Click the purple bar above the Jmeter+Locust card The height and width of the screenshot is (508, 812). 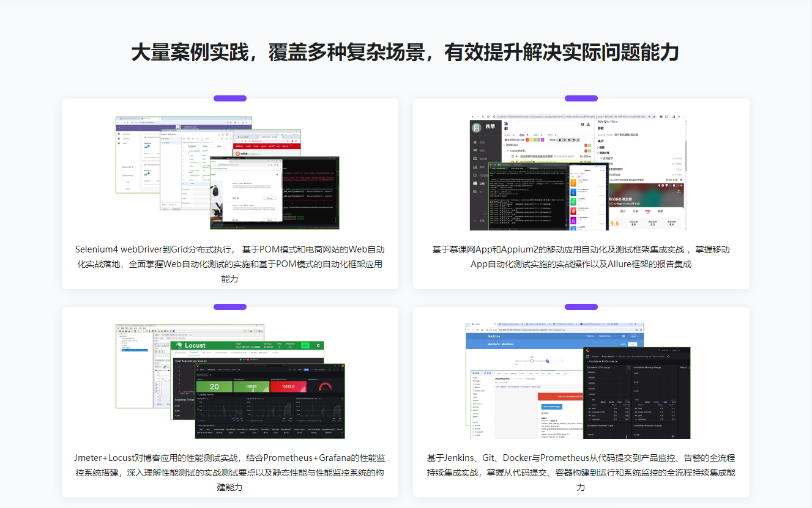click(229, 307)
